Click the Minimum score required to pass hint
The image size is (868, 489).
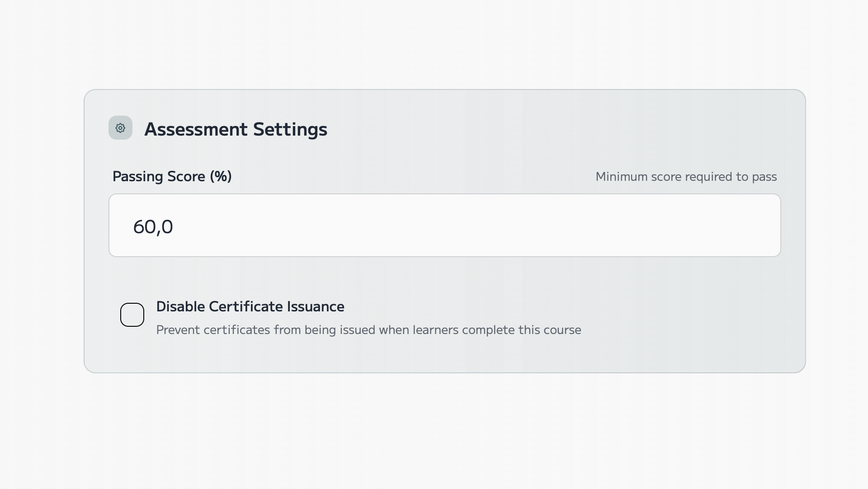(x=685, y=177)
